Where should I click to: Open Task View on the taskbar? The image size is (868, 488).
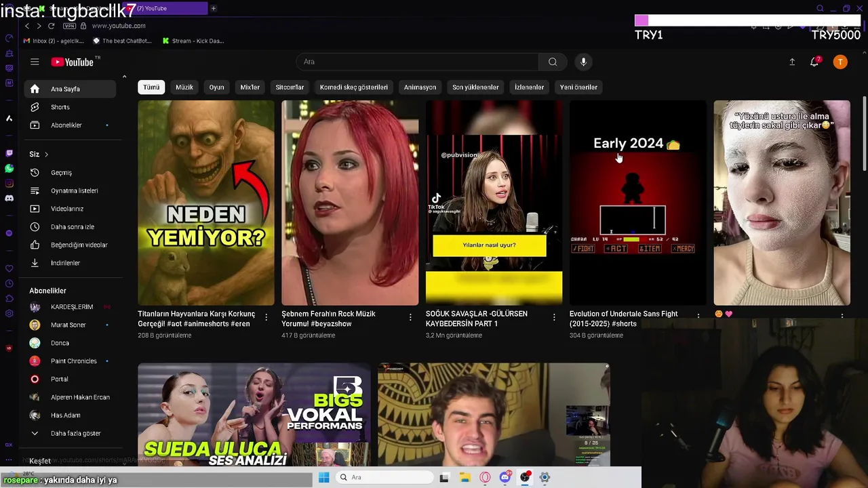pos(444,477)
